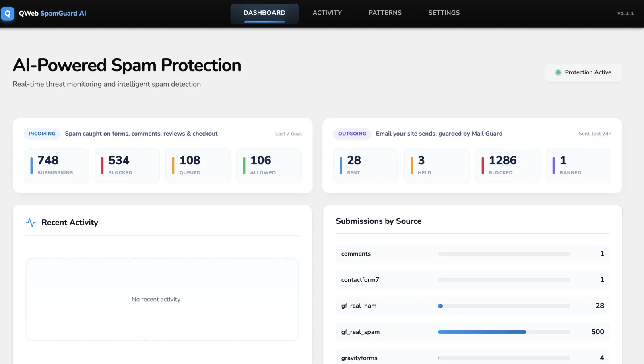Click the 'Submissions by Source' heading
This screenshot has width=644, height=364.
click(x=379, y=221)
